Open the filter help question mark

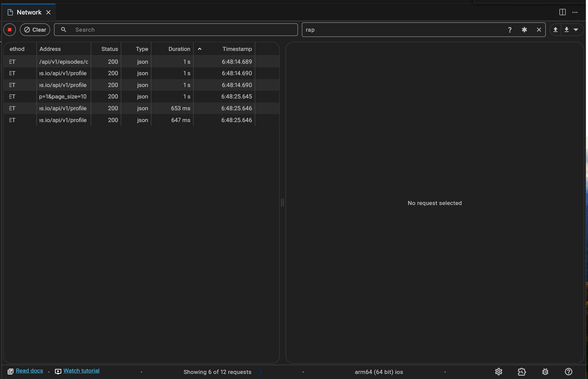tap(510, 30)
